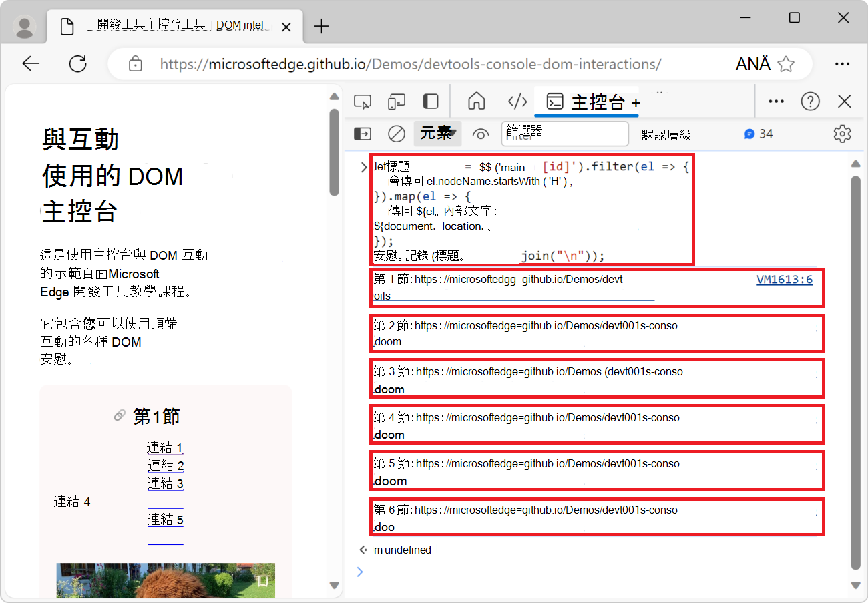The image size is (868, 603).
Task: Refresh the page with the reload icon
Action: click(x=77, y=63)
